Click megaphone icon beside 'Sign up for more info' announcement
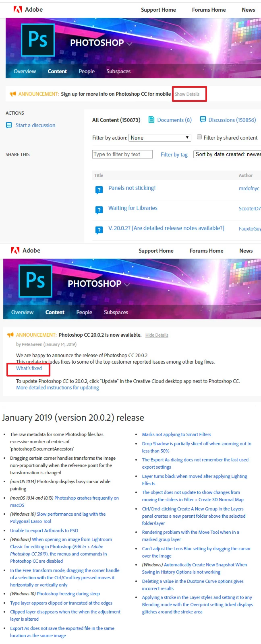The width and height of the screenshot is (261, 644). pos(13,94)
